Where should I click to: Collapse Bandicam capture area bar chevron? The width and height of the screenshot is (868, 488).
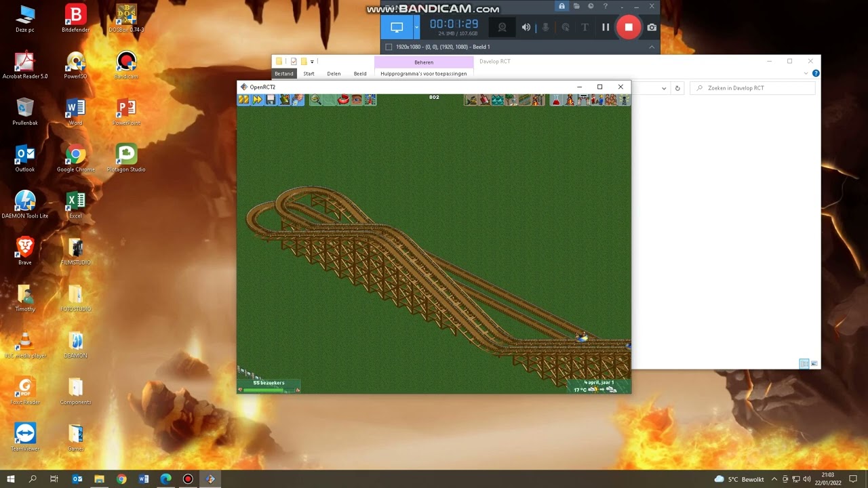652,47
